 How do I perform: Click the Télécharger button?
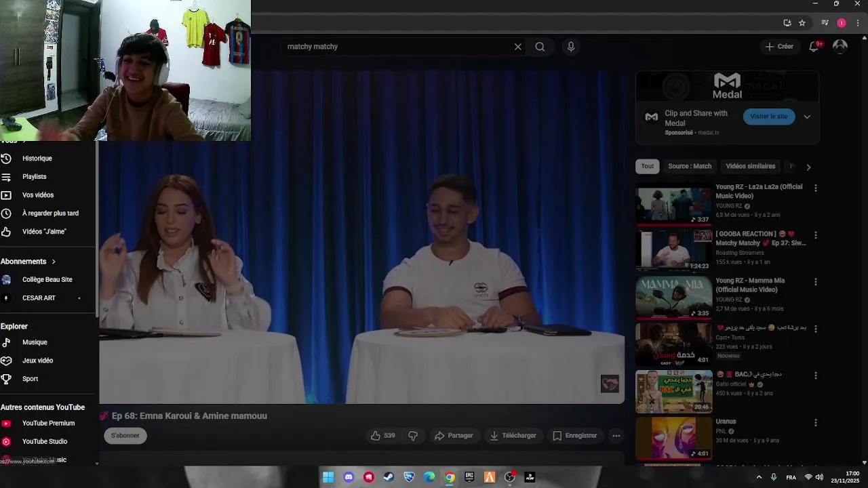513,436
